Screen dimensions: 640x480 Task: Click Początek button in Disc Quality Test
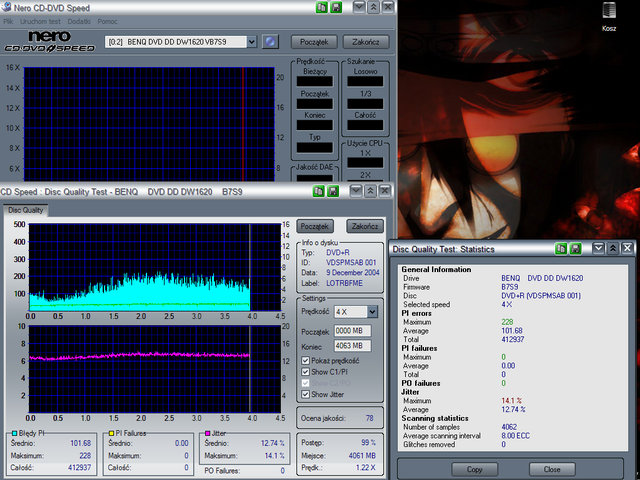315,226
